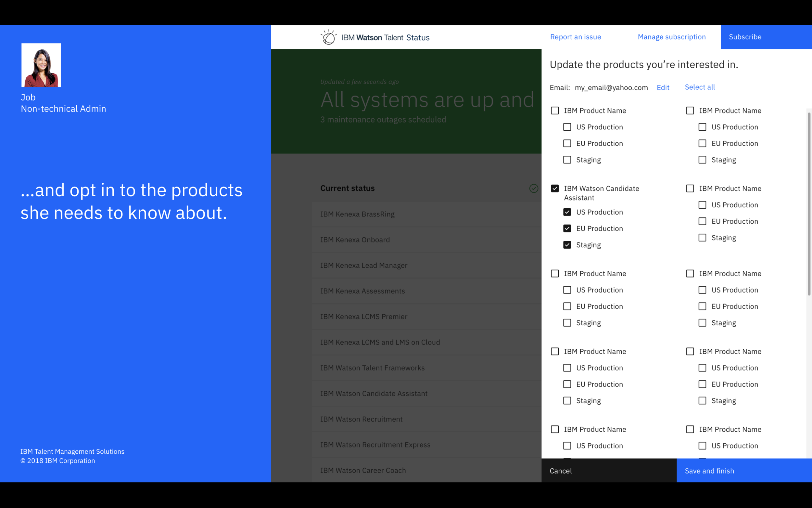
Task: Check IBM Product Name box directly under Select all
Action: tap(690, 111)
